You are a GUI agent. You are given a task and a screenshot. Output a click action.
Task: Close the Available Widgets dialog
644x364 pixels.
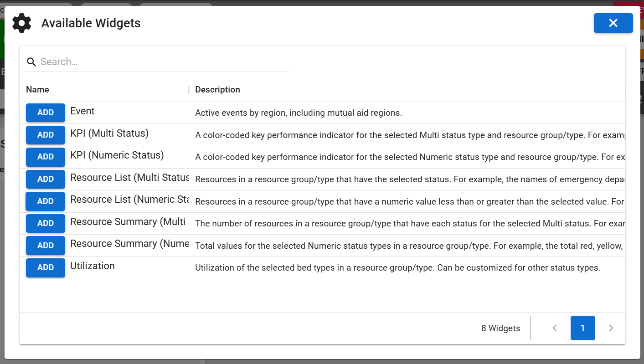[x=613, y=23]
